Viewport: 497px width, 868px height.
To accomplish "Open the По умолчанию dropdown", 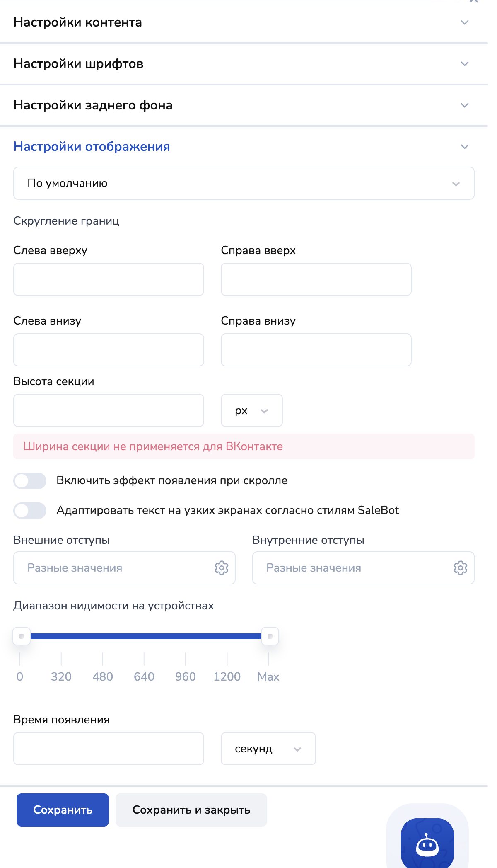I will pos(244,183).
